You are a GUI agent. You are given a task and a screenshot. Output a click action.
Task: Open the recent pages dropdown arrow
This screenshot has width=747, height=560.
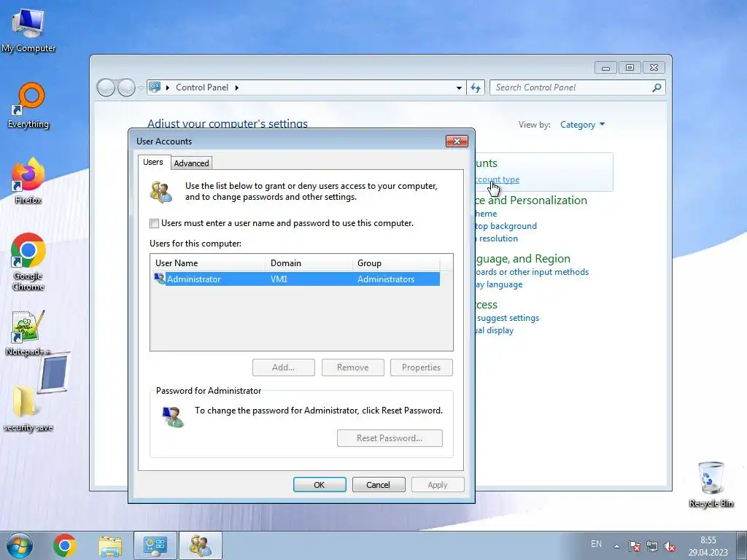click(x=141, y=88)
